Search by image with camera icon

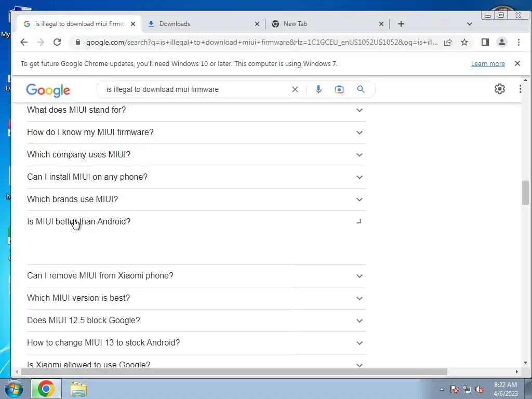[339, 89]
